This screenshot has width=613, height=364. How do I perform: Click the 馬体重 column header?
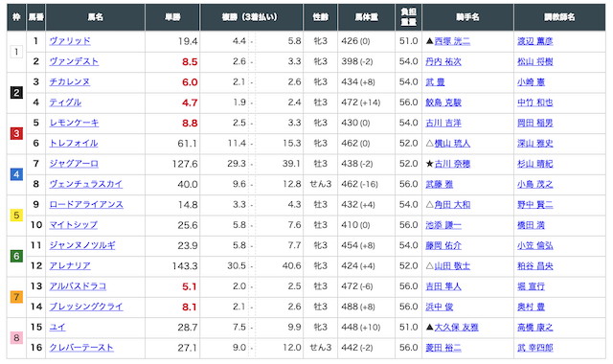click(x=366, y=17)
